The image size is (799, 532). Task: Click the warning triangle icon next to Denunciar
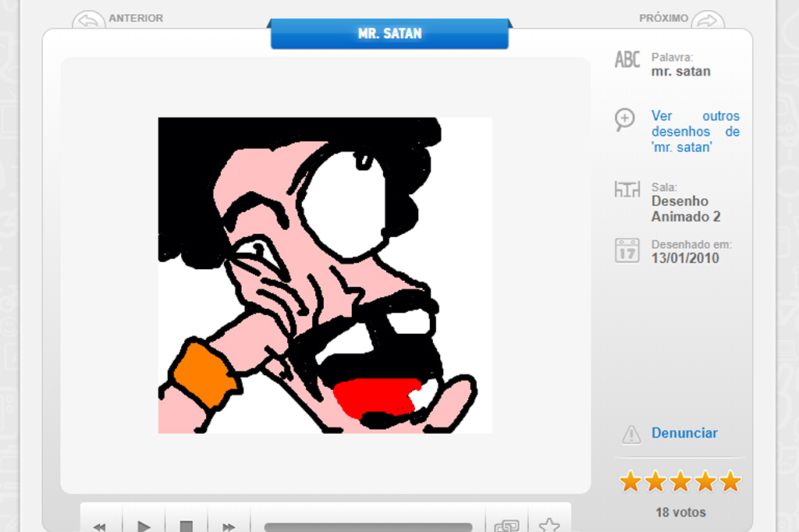pyautogui.click(x=631, y=434)
